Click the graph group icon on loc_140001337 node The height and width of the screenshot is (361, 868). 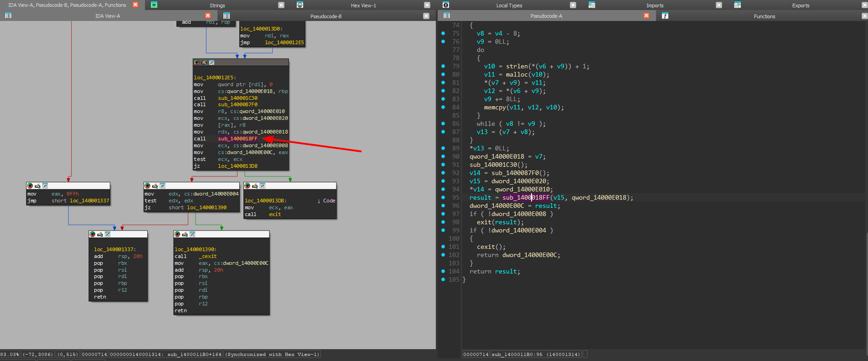[108, 234]
